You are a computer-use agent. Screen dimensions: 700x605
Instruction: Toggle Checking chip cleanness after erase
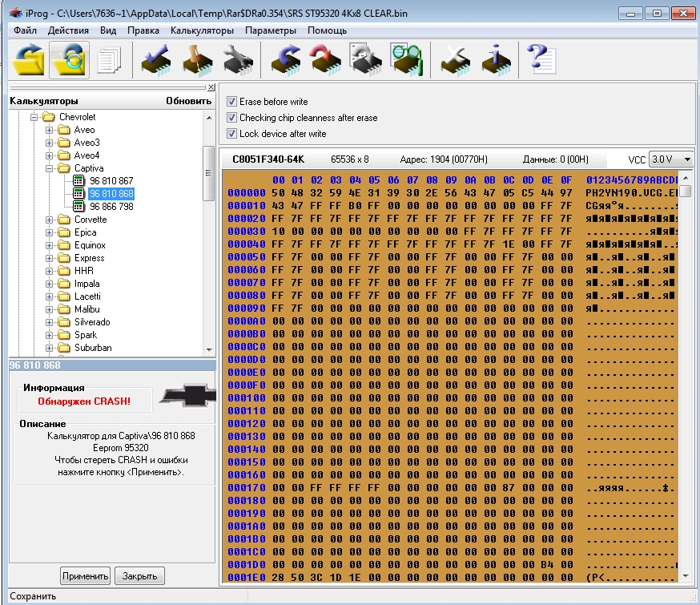tap(231, 118)
